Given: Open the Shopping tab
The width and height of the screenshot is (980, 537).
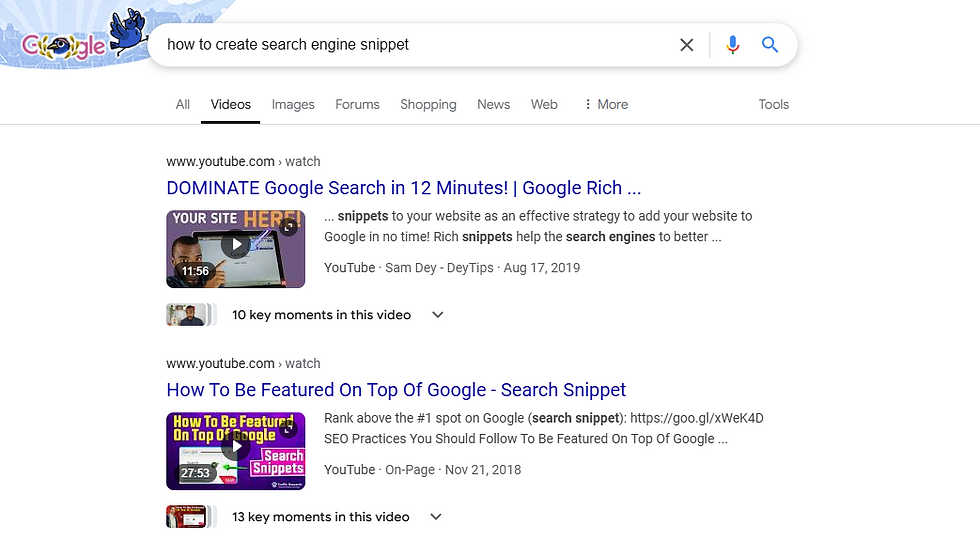Looking at the screenshot, I should click(428, 104).
